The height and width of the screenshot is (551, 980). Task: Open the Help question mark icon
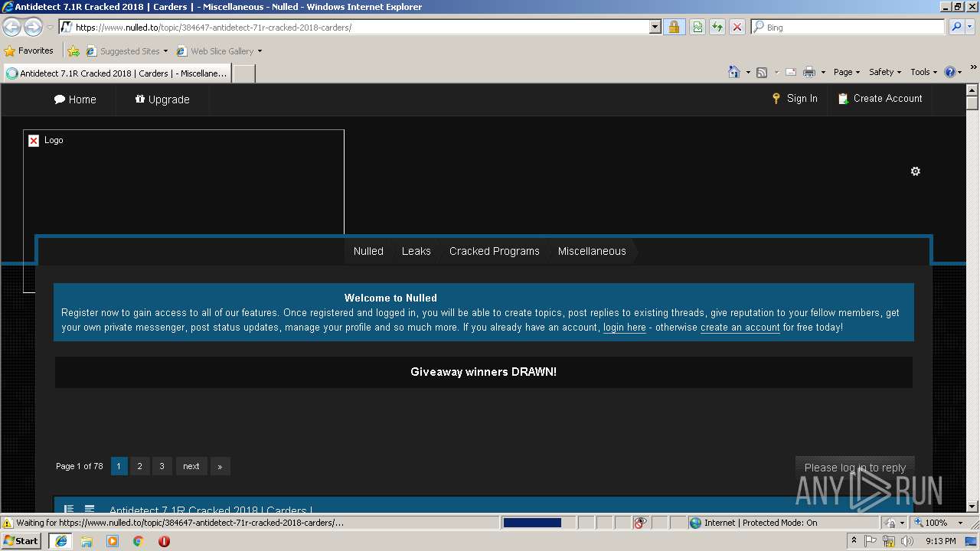point(950,72)
